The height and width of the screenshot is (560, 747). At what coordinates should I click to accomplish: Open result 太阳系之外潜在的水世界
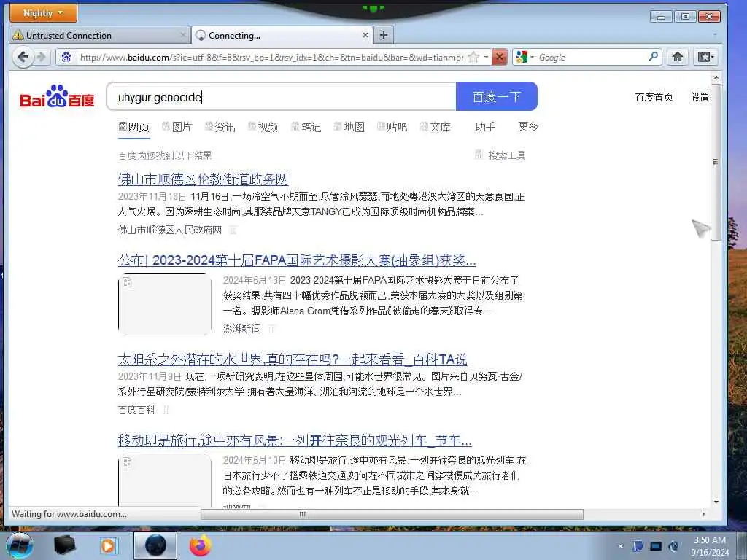click(x=293, y=359)
